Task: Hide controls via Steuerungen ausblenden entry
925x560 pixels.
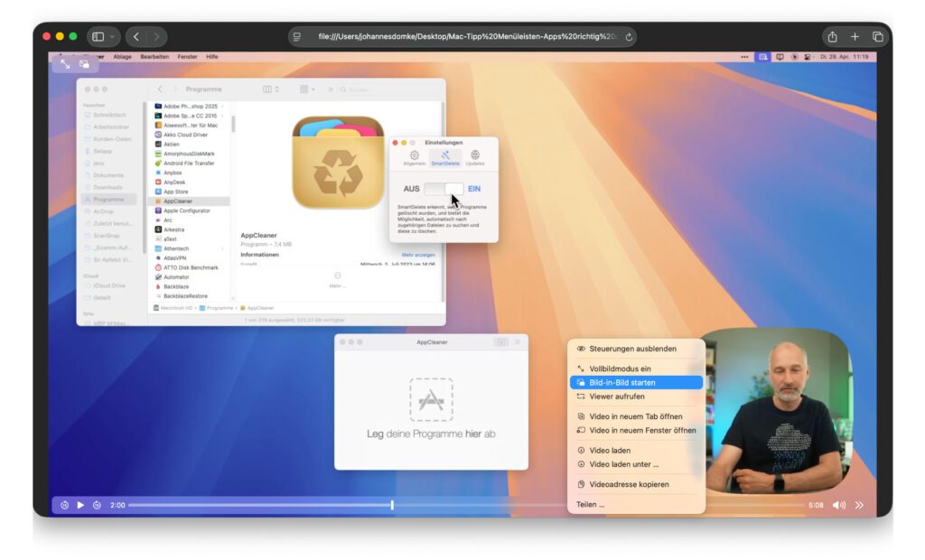Action: 633,349
